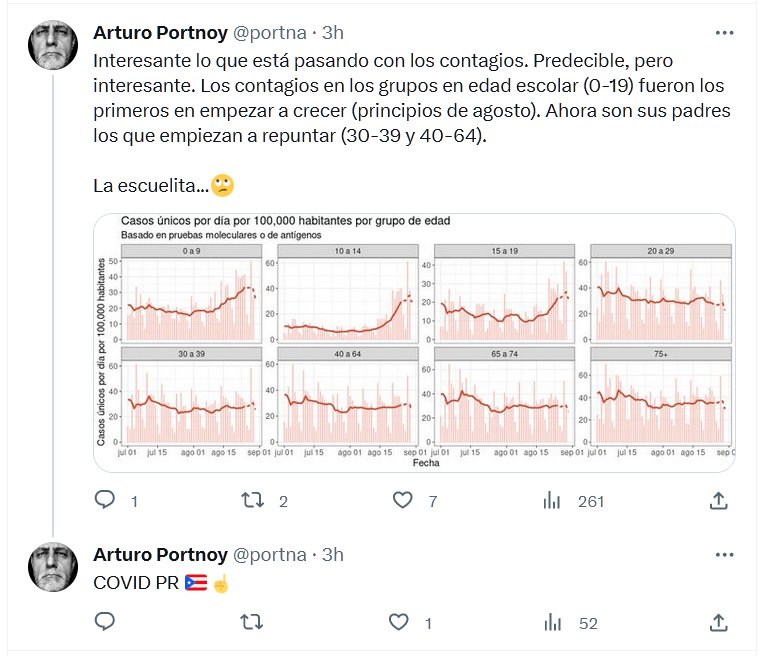Share the COVID PR tweet
The height and width of the screenshot is (656, 762).
(718, 622)
